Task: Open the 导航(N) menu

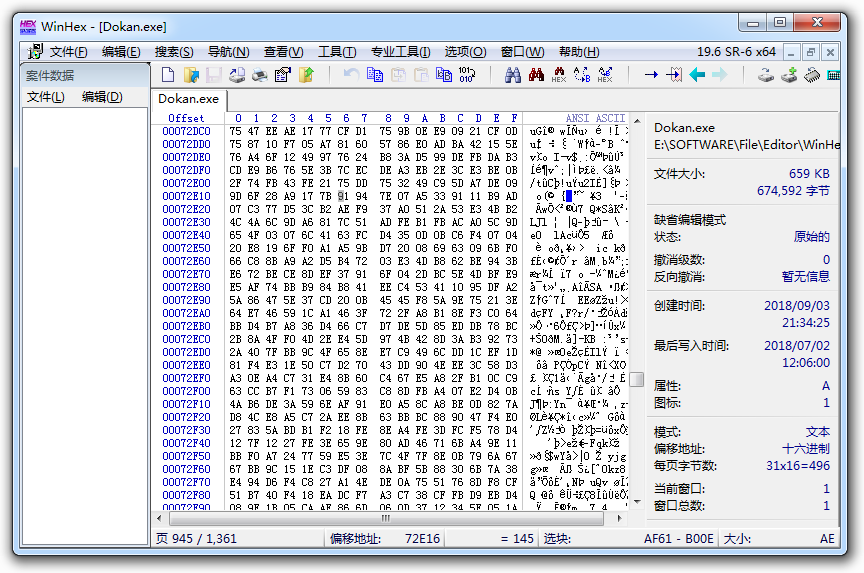Action: tap(229, 52)
